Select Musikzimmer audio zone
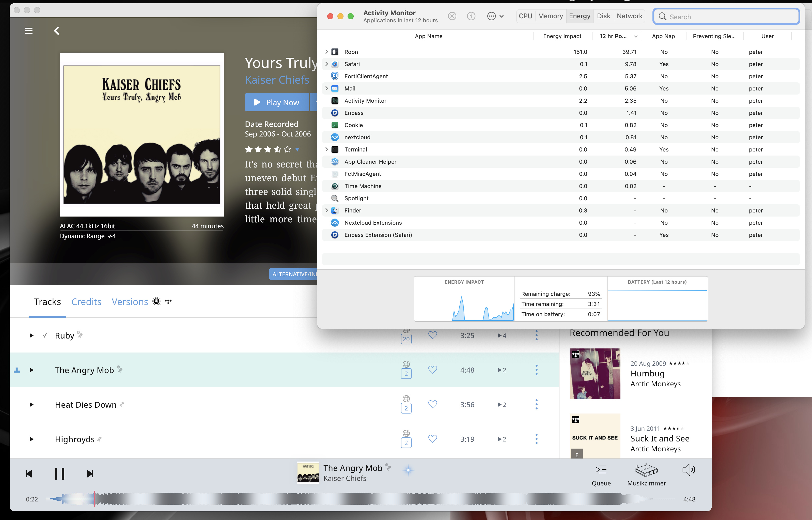812x520 pixels. [647, 475]
